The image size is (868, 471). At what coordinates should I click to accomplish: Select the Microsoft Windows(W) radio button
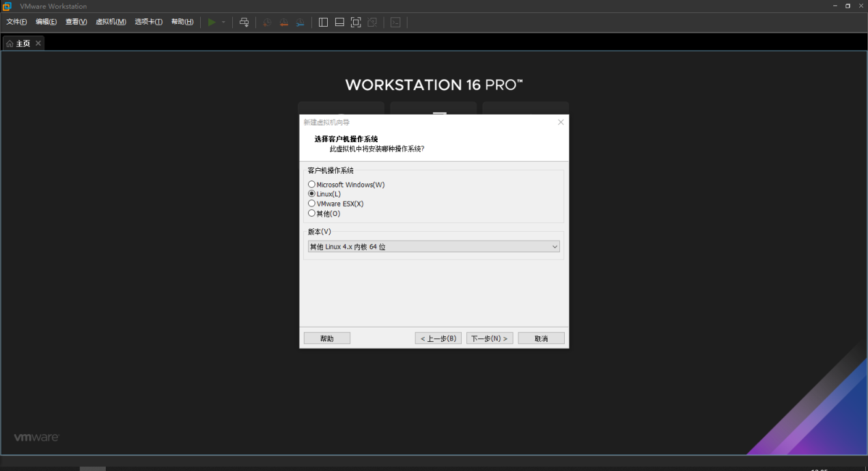(x=311, y=185)
